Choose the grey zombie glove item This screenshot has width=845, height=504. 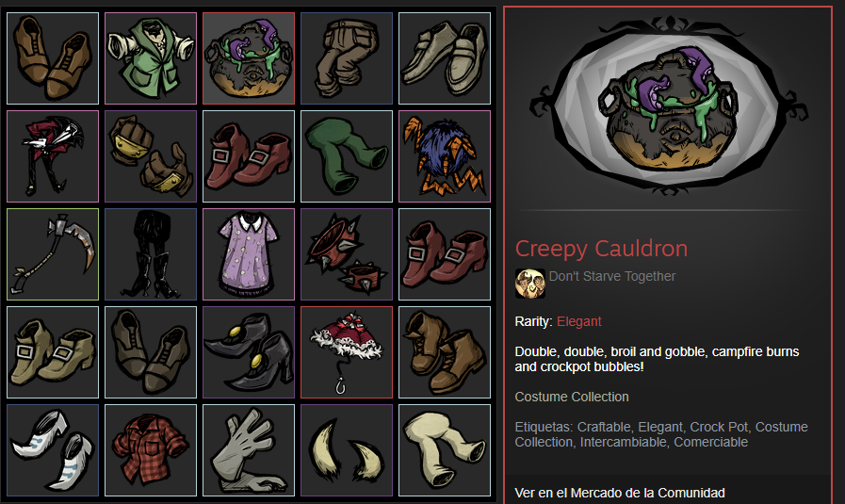(249, 450)
